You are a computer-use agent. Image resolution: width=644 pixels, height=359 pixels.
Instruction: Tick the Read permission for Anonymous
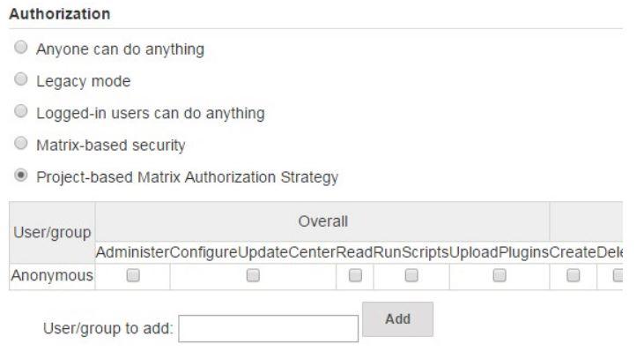click(355, 276)
